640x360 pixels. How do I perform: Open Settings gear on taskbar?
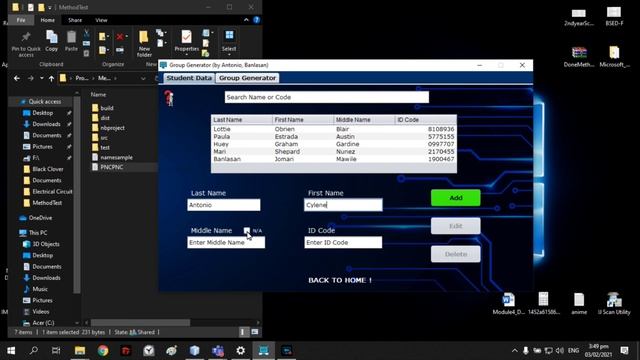click(x=241, y=350)
